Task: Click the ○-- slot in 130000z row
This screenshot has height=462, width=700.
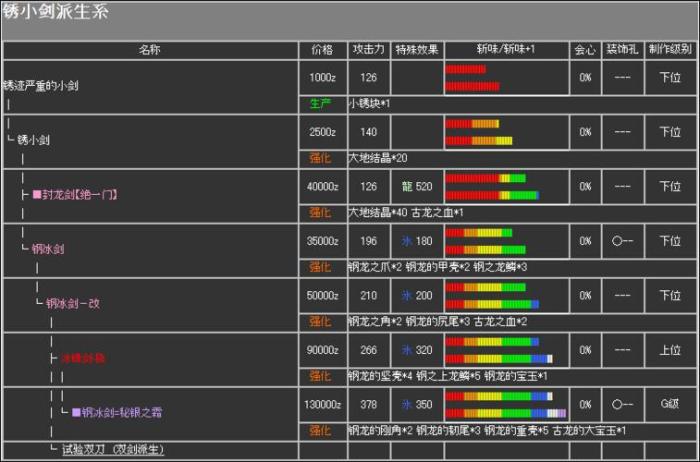Action: pos(622,404)
